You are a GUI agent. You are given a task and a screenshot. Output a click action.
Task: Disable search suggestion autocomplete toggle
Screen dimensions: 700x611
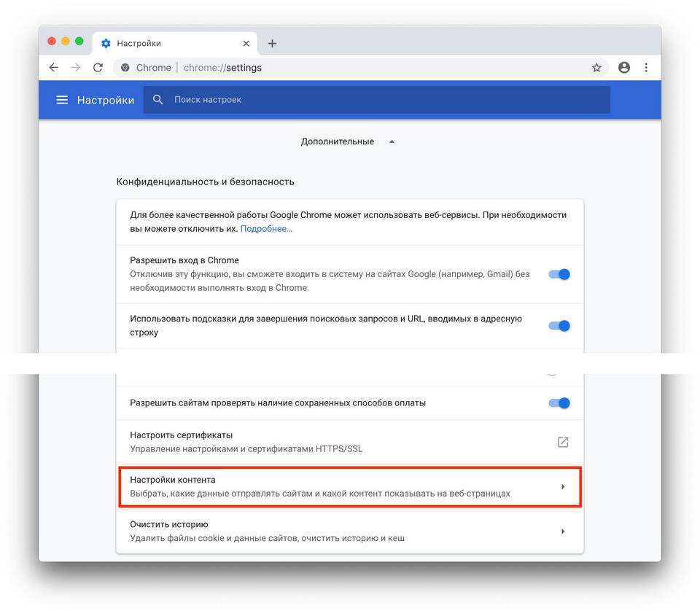(559, 326)
